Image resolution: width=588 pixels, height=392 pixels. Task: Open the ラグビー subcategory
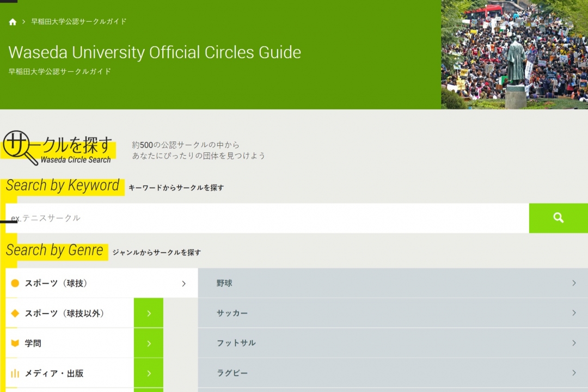pos(393,373)
